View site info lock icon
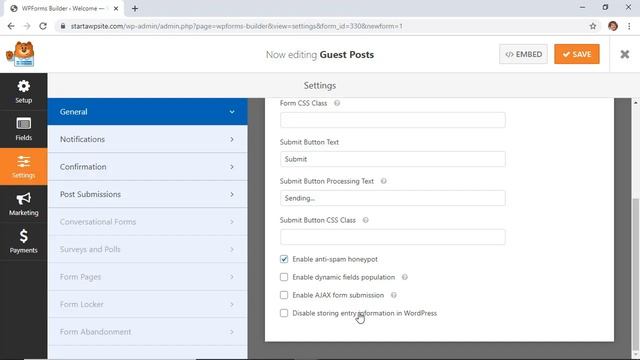 62,26
